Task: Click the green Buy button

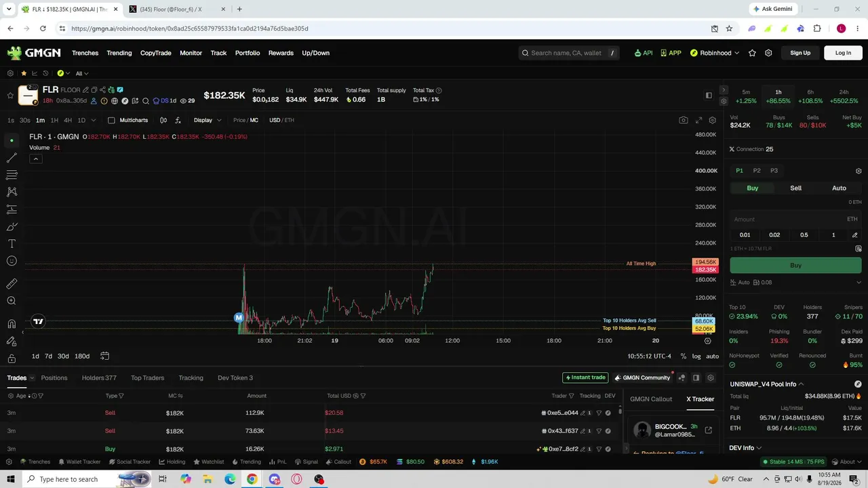Action: tap(795, 266)
